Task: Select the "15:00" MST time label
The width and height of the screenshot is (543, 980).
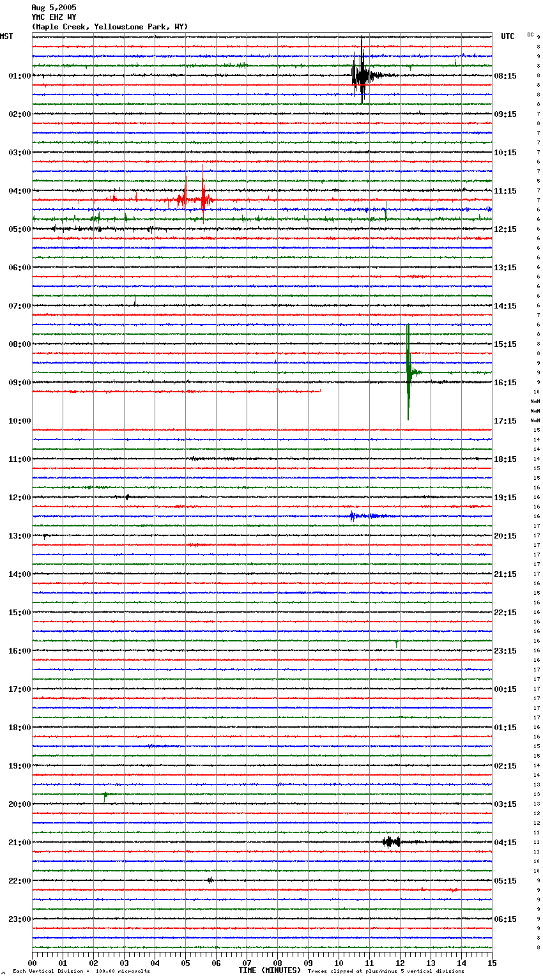Action: tap(20, 613)
